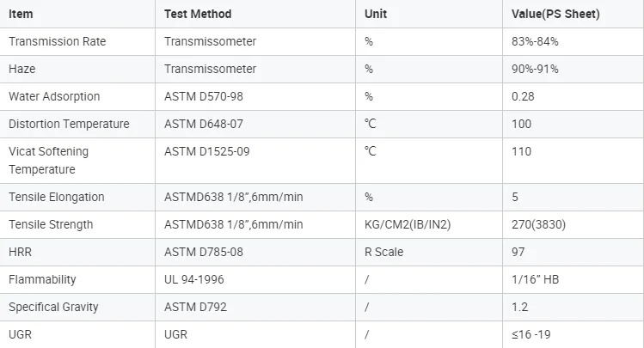Screen dimensions: 644x348
Task: Select the "≤16 -19" UGR value
Action: [x=533, y=334]
